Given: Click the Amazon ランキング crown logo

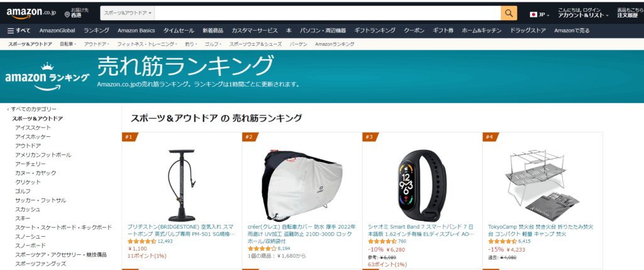Looking at the screenshot, I should (47, 77).
